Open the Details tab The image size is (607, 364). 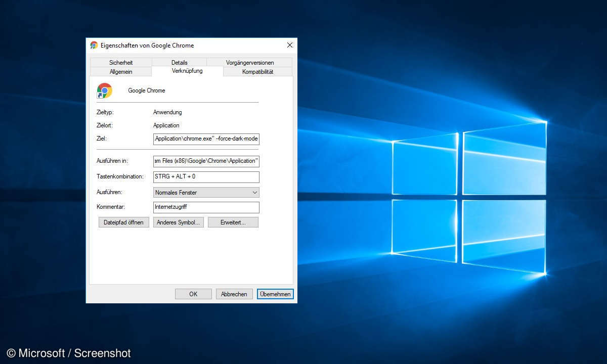pos(179,63)
